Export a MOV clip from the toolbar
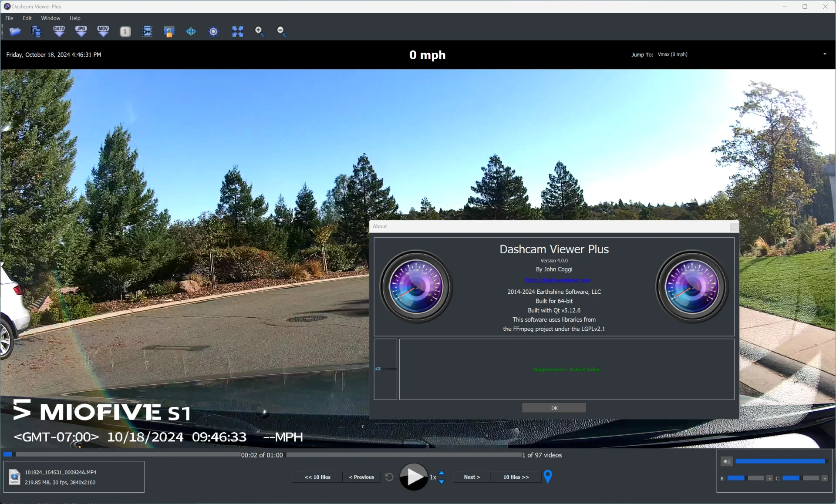The height and width of the screenshot is (504, 836). click(103, 31)
